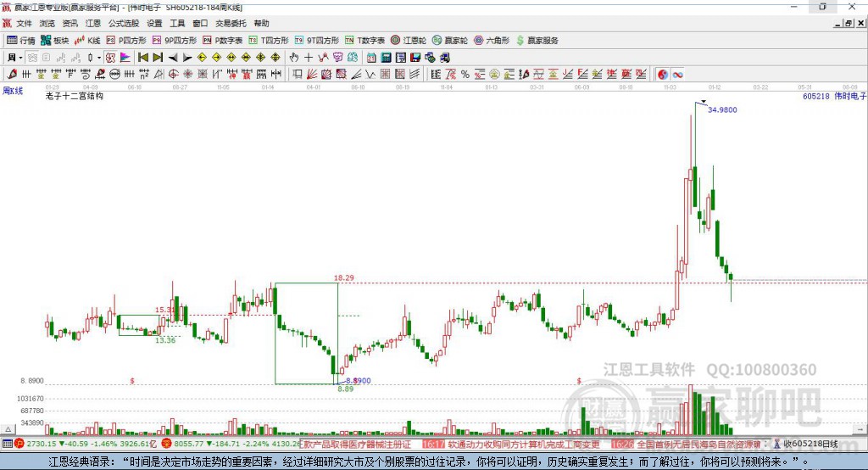Click the candlestick style icon

pos(90,58)
